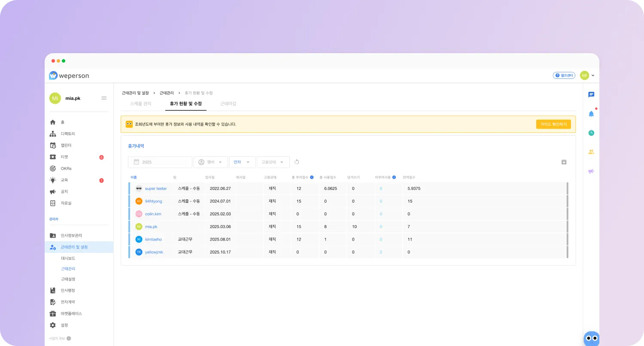
Task: Open 근태관리 in the sidebar submenu
Action: [x=68, y=269]
